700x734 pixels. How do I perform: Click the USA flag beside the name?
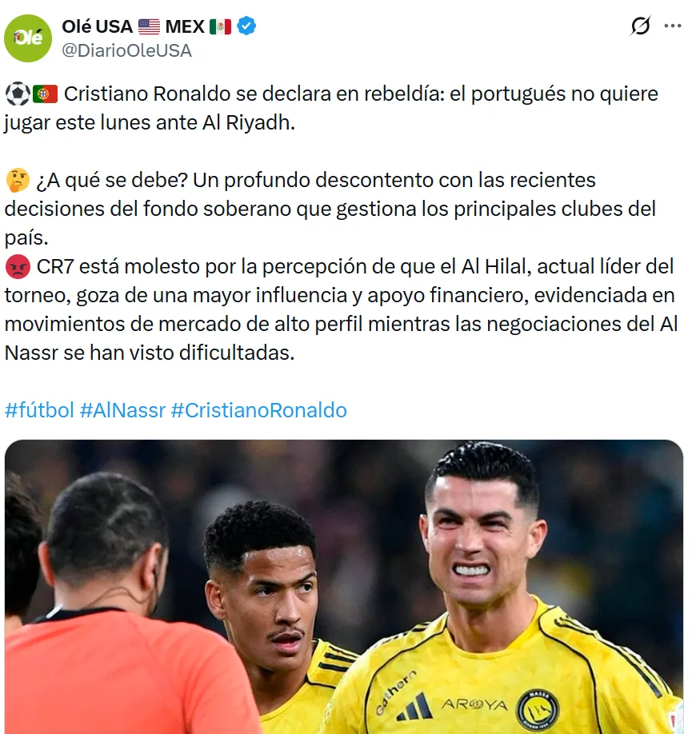click(149, 26)
